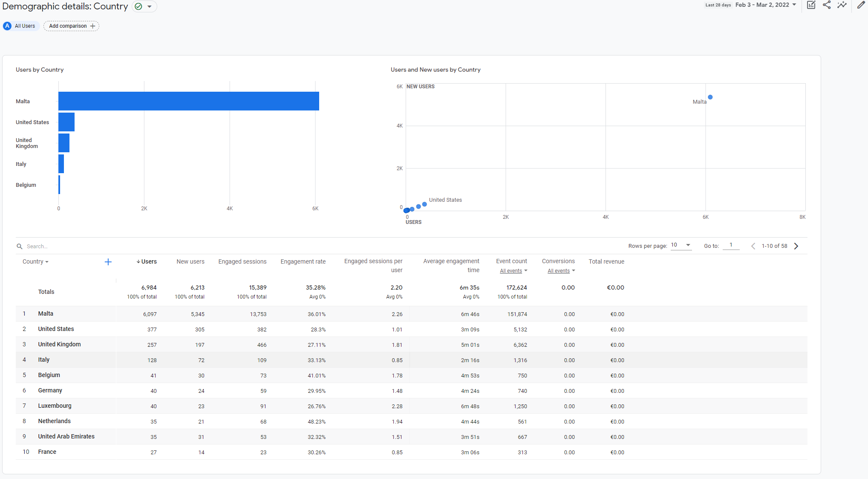Click Add comparison button
Viewport: 868px width, 479px height.
click(70, 26)
